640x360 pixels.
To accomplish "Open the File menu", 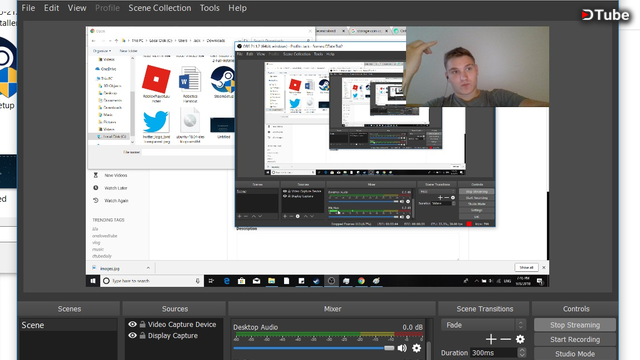I will (28, 8).
